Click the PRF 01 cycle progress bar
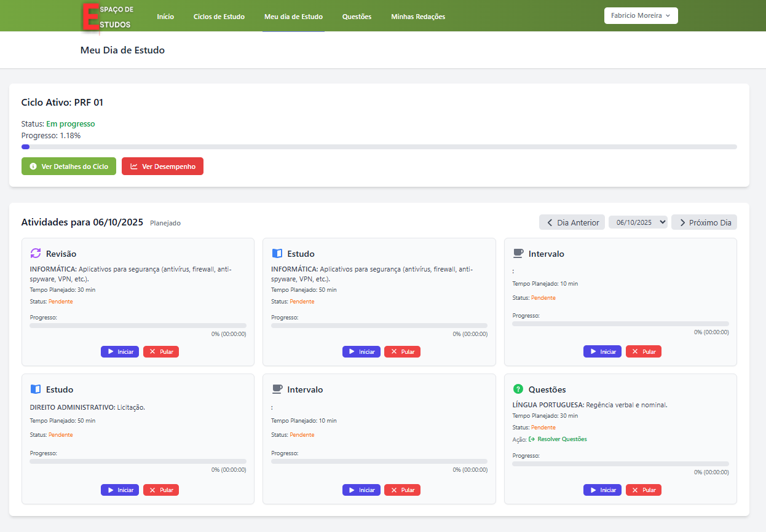 (x=379, y=147)
